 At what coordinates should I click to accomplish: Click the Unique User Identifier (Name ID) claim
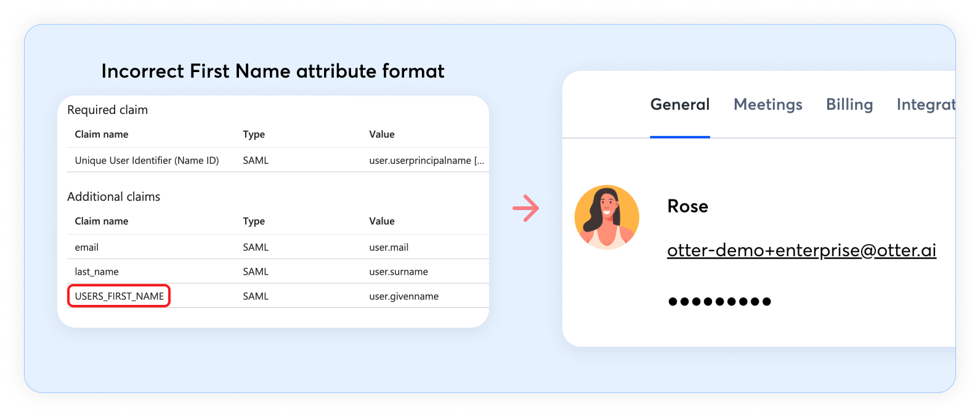(147, 160)
